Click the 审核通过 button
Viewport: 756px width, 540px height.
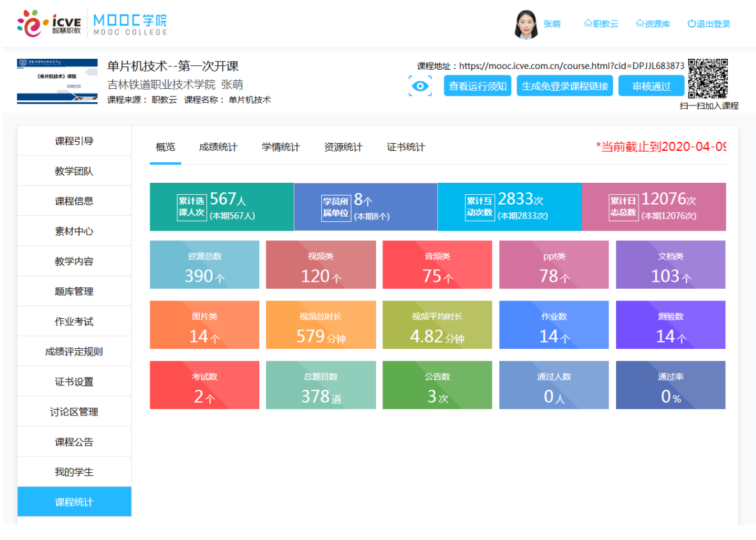[x=651, y=86]
